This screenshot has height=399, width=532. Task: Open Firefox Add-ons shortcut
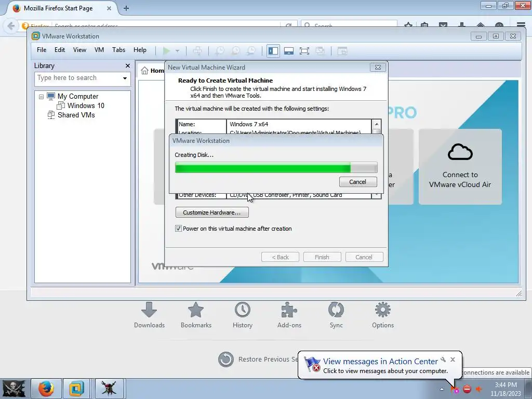(x=289, y=315)
